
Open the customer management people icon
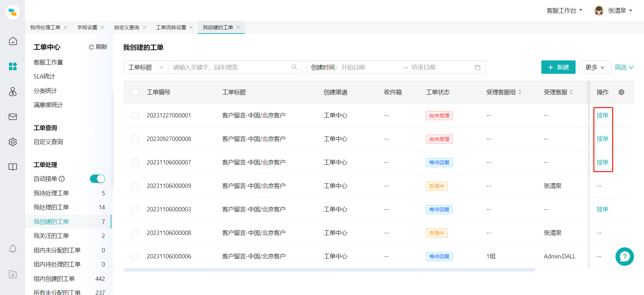point(13,91)
